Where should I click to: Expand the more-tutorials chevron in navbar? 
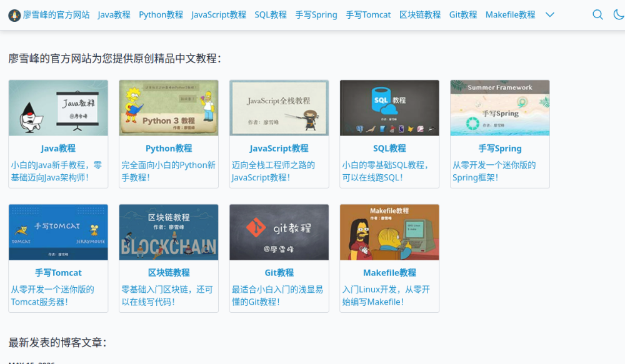tap(550, 15)
